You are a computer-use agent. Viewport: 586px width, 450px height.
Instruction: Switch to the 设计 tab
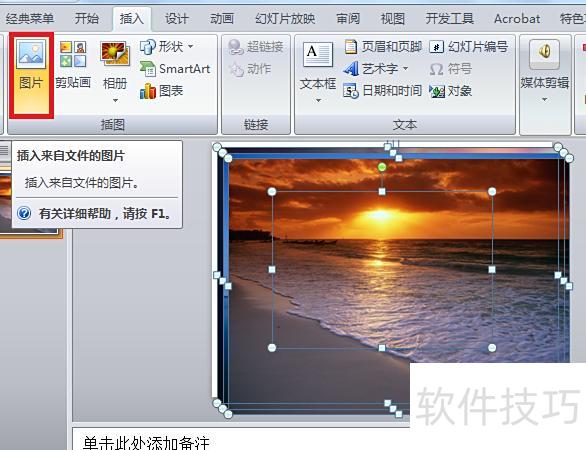(176, 18)
